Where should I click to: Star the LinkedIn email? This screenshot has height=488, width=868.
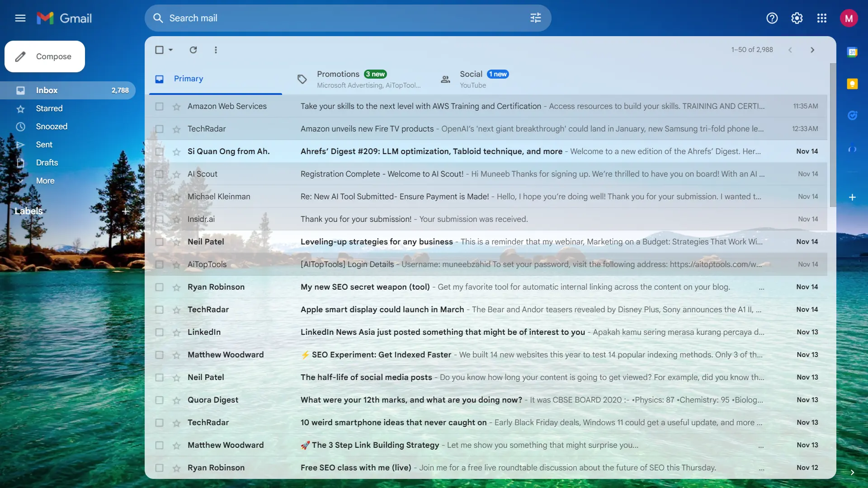click(x=176, y=333)
